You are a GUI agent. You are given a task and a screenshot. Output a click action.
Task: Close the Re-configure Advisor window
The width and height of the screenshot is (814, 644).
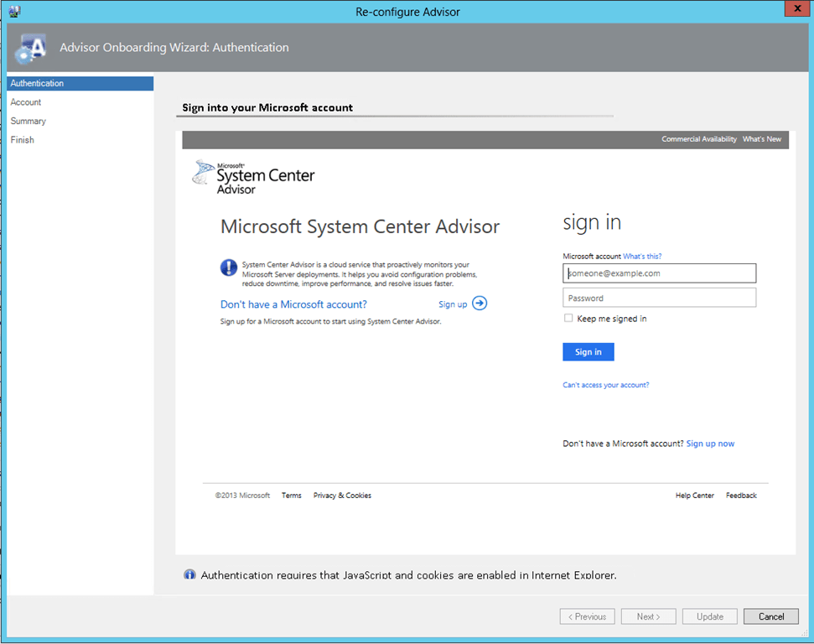[x=797, y=9]
